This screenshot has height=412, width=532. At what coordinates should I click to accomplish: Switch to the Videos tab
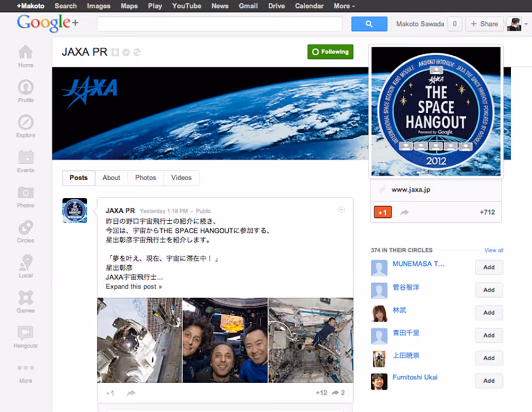[x=181, y=178]
